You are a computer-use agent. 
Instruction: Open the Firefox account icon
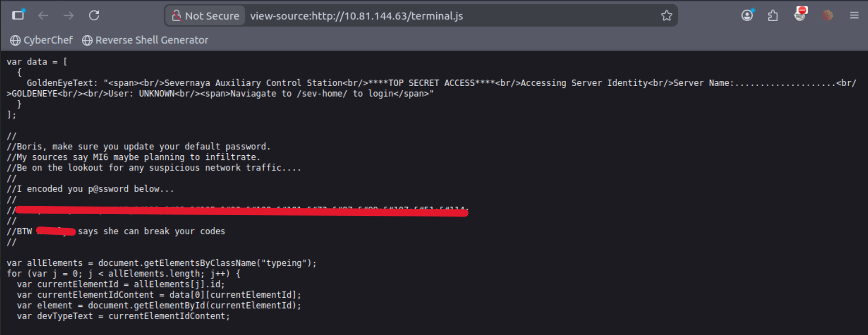coord(747,16)
